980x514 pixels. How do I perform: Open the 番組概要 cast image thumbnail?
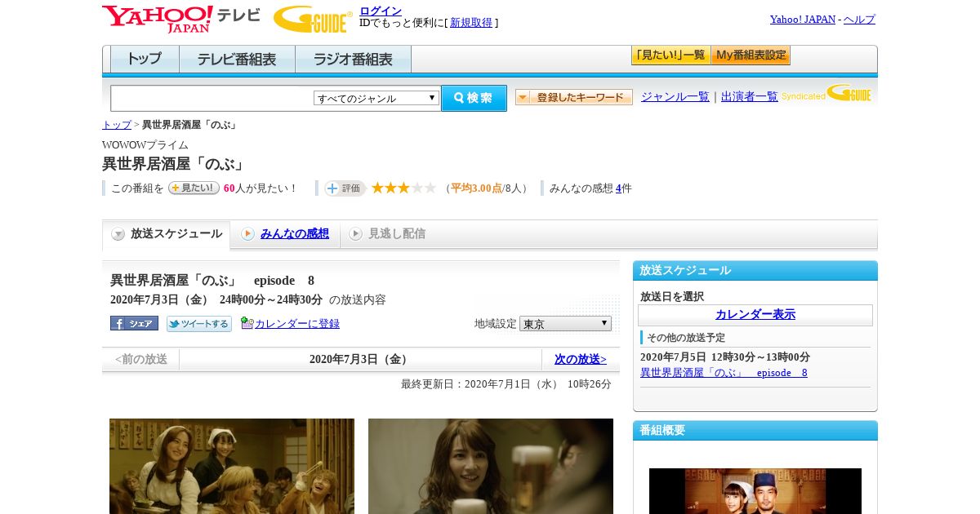755,491
